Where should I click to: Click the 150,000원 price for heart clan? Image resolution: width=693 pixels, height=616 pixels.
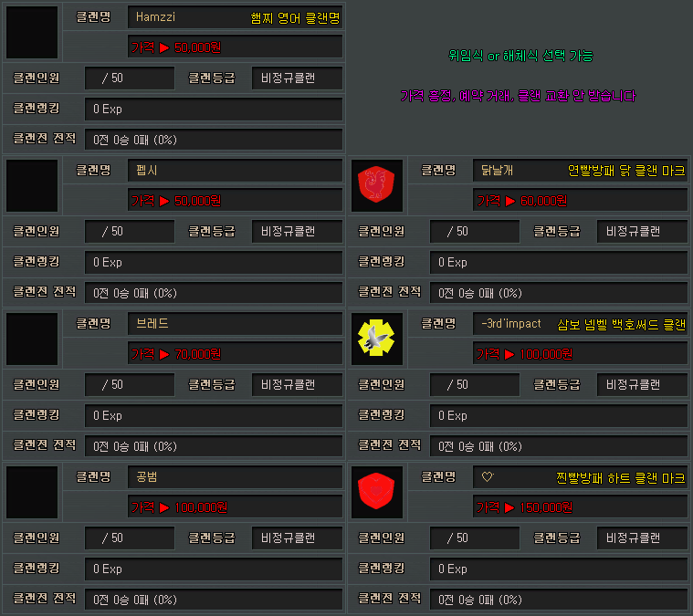[580, 506]
